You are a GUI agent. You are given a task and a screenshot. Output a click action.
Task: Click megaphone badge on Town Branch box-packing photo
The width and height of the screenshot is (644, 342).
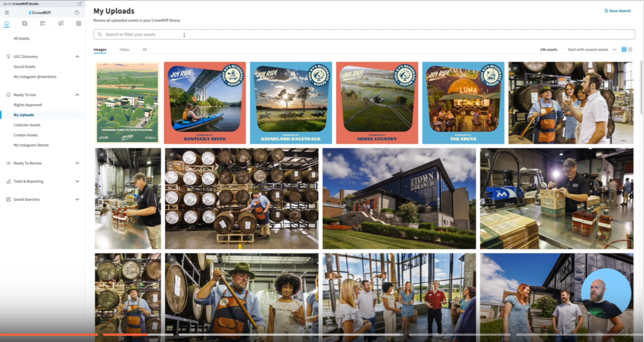487,155
